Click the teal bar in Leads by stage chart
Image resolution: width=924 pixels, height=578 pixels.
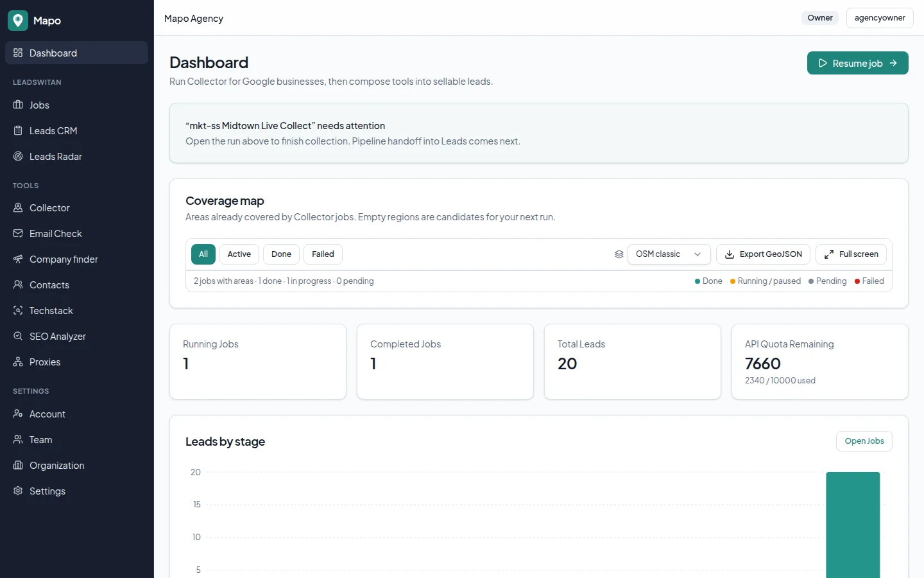853,525
